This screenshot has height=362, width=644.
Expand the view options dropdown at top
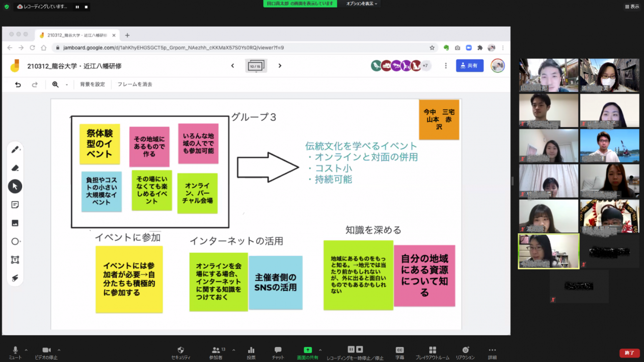click(x=361, y=4)
